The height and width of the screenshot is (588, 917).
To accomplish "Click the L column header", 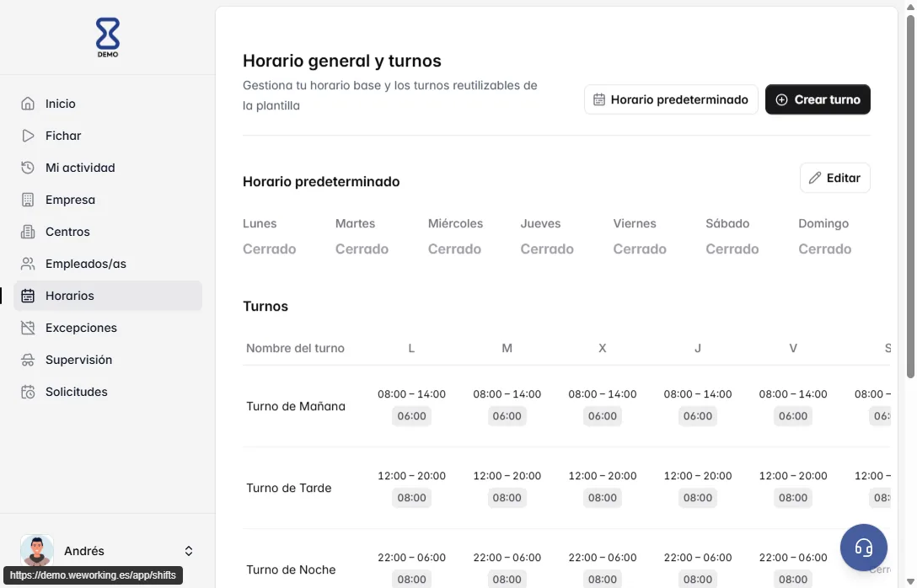I will (411, 349).
